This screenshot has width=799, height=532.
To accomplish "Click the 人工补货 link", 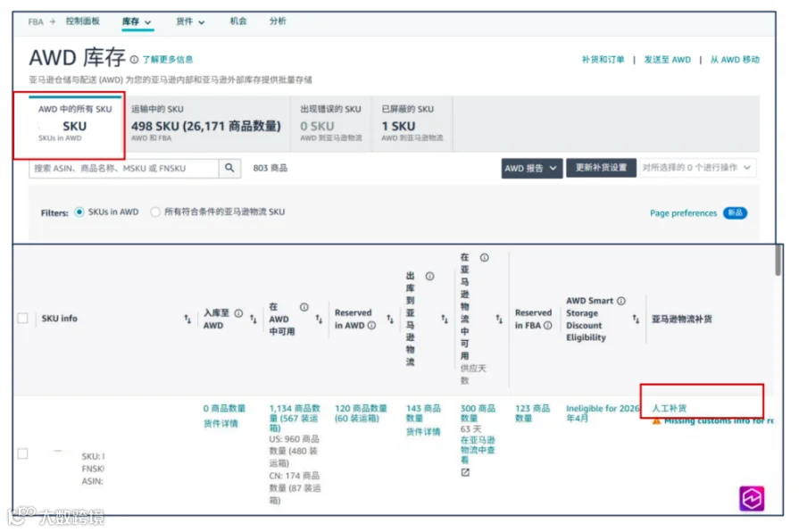I will point(669,408).
